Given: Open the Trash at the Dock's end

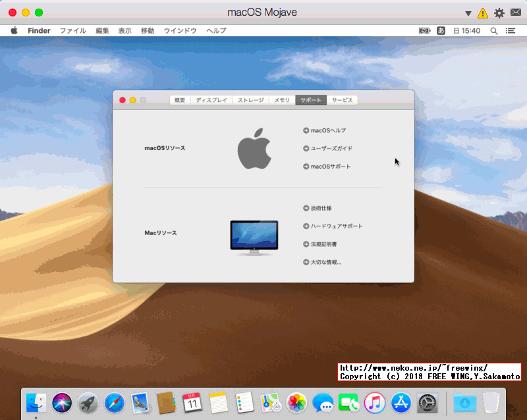Looking at the screenshot, I should click(x=491, y=404).
